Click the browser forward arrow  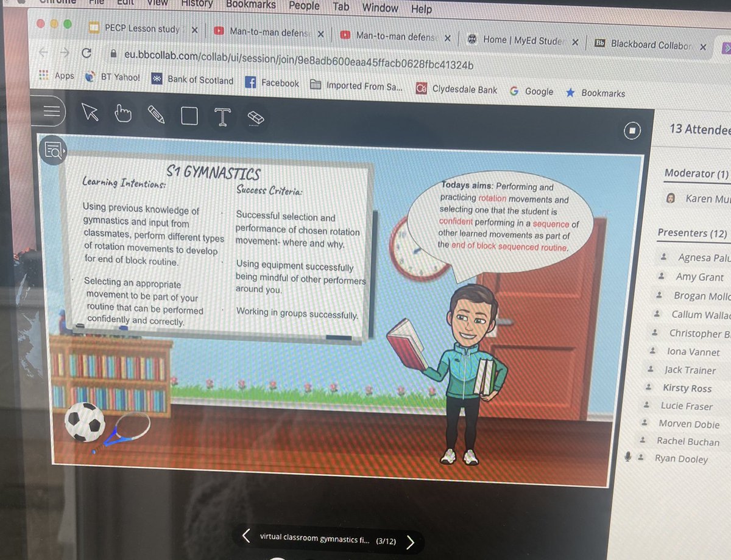tap(63, 52)
